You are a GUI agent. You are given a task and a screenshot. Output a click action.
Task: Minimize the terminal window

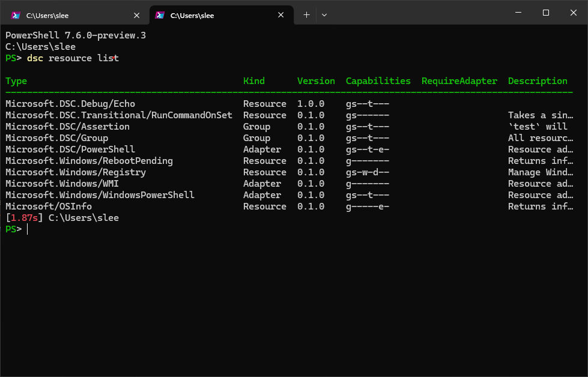(518, 13)
